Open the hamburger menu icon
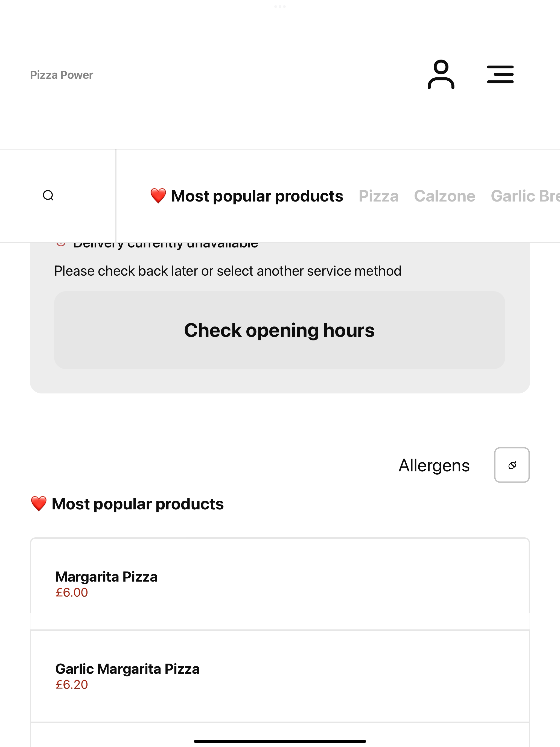 [500, 74]
